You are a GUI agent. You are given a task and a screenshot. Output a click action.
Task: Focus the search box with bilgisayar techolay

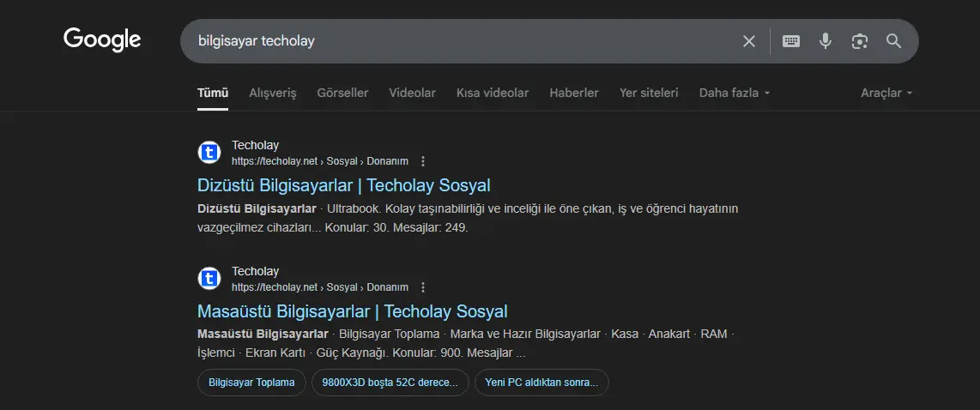coord(463,41)
